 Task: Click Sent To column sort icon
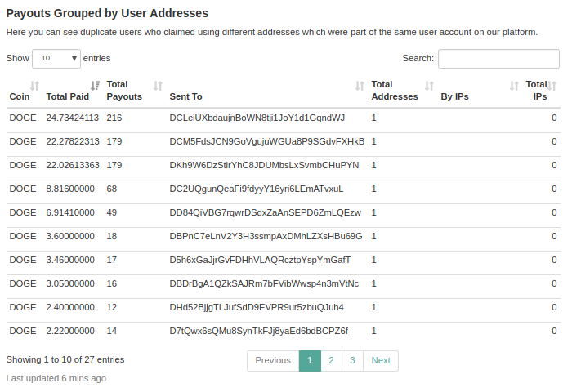[x=360, y=86]
